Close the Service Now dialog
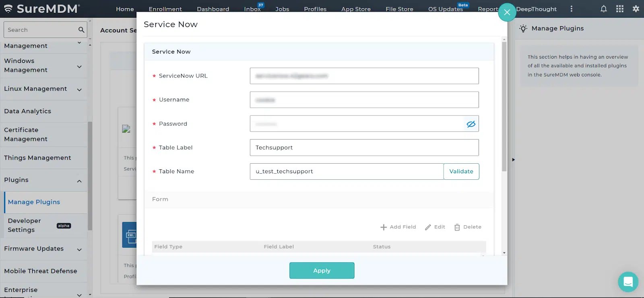The width and height of the screenshot is (644, 298). tap(507, 12)
